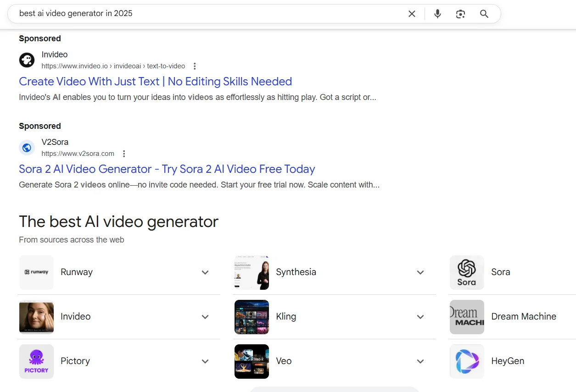Click the Kling thumbnail
Image resolution: width=576 pixels, height=392 pixels.
coord(252,317)
